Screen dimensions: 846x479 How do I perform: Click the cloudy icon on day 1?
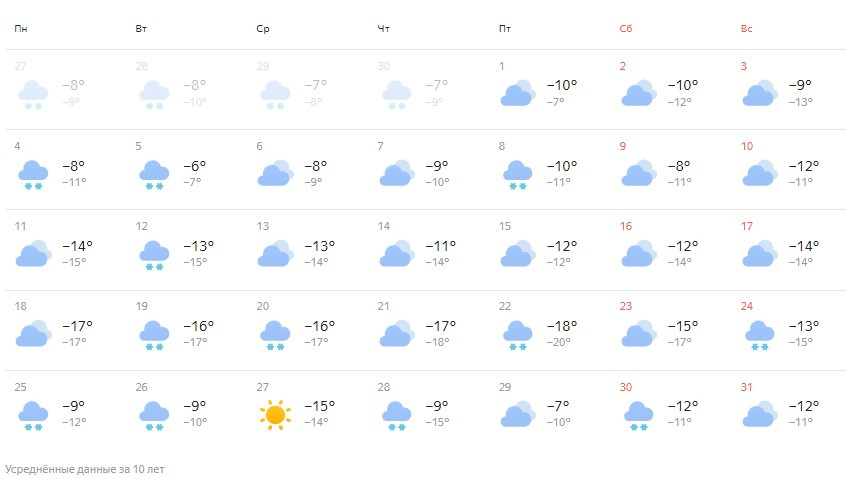tap(518, 93)
